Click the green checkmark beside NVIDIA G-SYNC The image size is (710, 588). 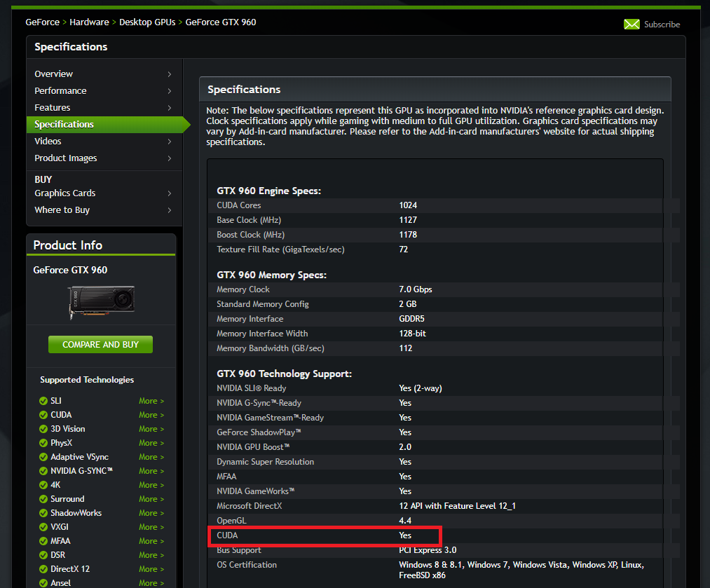(43, 471)
